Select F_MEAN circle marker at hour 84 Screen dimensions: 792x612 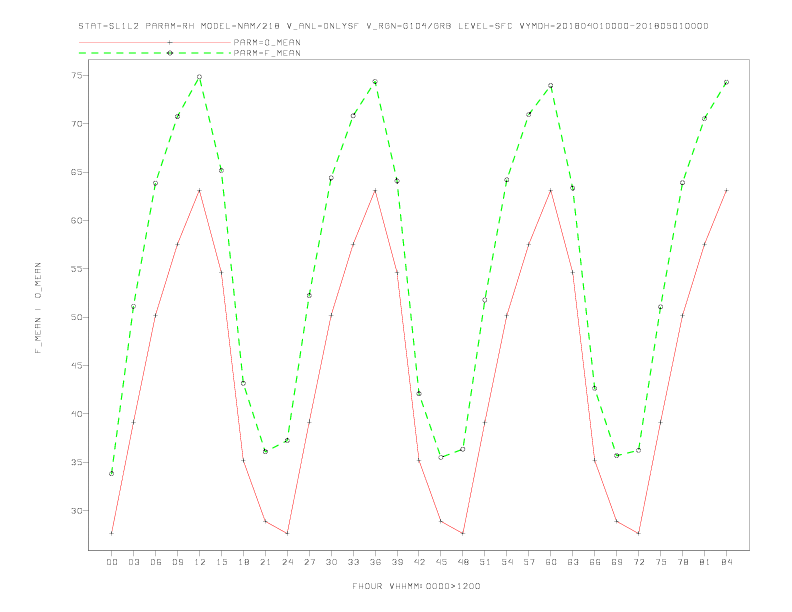click(726, 82)
